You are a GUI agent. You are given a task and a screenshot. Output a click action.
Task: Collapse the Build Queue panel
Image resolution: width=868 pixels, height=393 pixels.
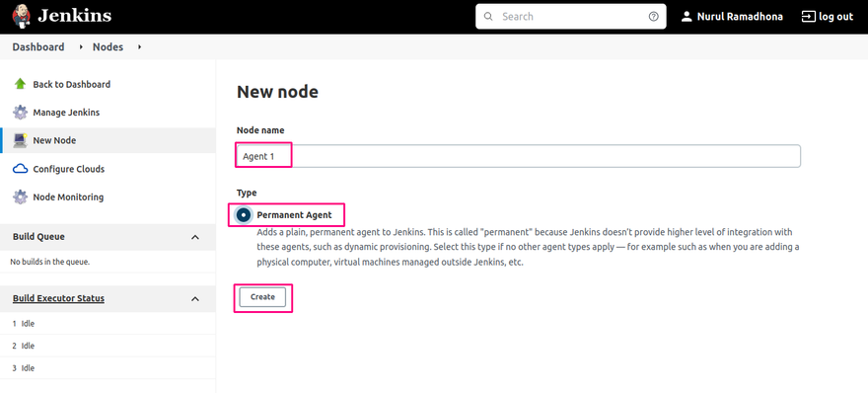(195, 237)
